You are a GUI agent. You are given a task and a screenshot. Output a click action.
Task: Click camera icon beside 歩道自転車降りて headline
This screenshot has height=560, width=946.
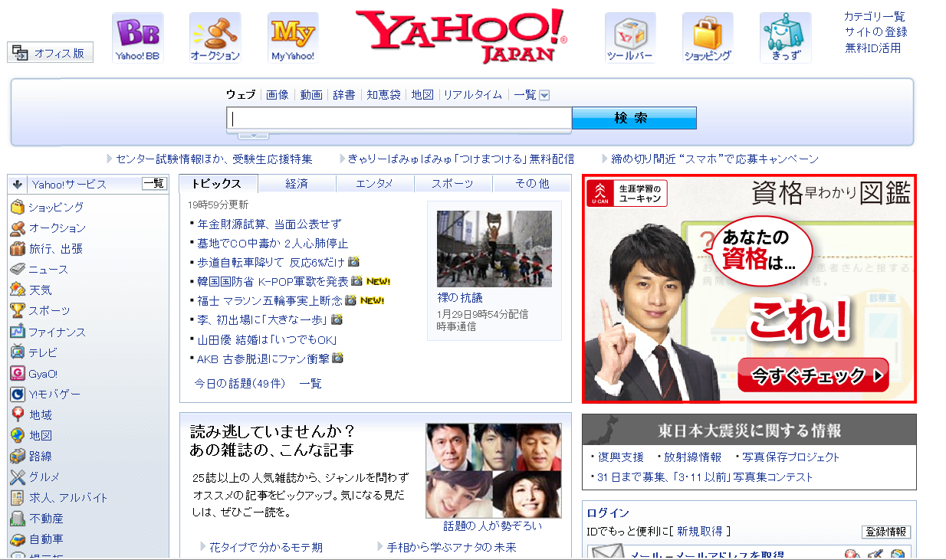pos(353,262)
